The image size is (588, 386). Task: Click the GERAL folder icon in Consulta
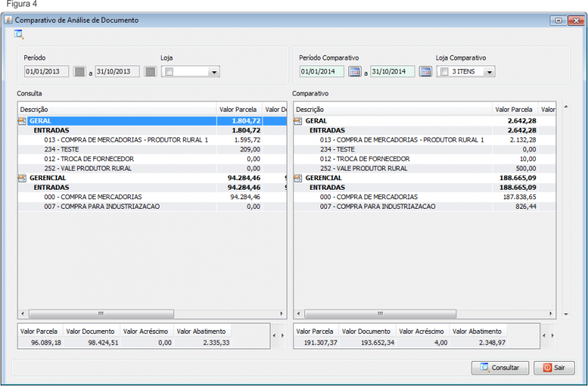coord(22,121)
